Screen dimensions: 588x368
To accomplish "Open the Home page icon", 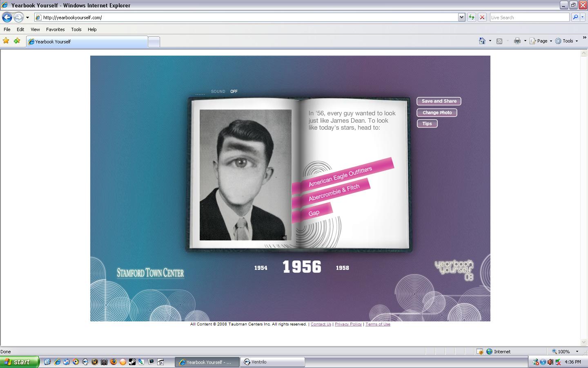I will [x=482, y=41].
